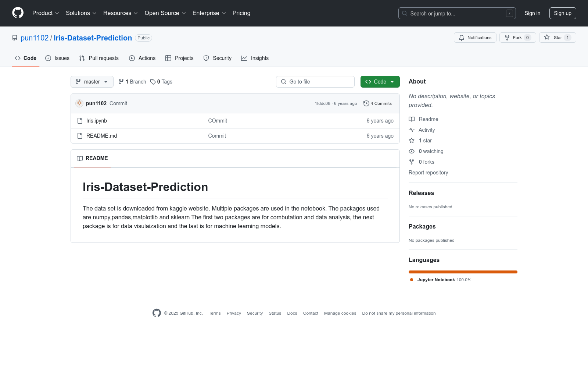The width and height of the screenshot is (588, 368).
Task: Click the branch icon beside 1 Branch
Action: click(121, 82)
